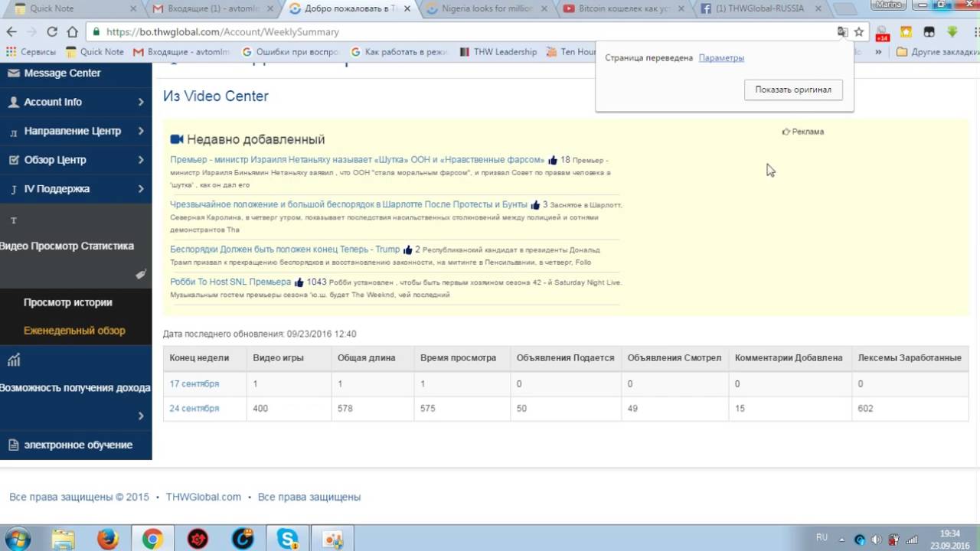
Task: Open the dark extension icon next to the yellow one
Action: pos(929,32)
